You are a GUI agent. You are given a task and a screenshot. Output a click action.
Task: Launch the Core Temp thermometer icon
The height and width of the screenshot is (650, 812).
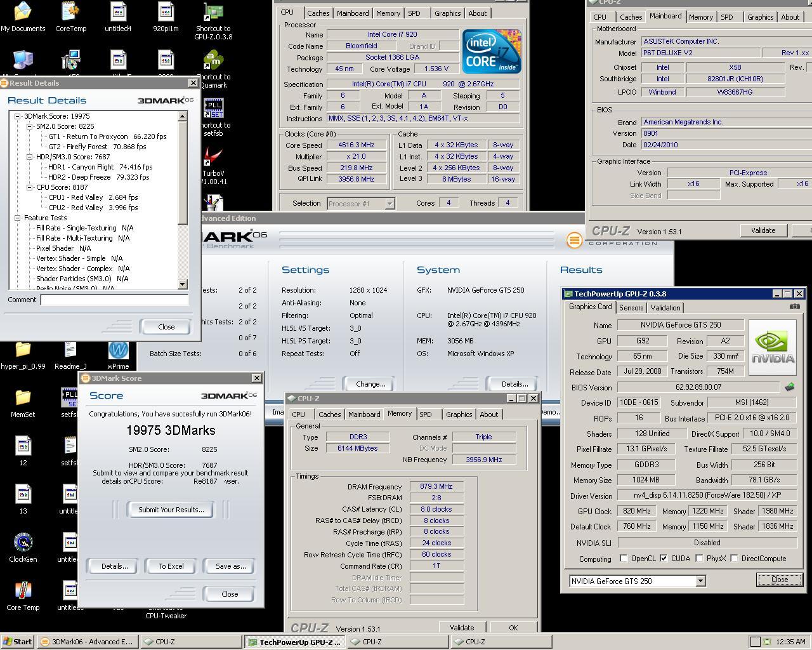coord(23,597)
